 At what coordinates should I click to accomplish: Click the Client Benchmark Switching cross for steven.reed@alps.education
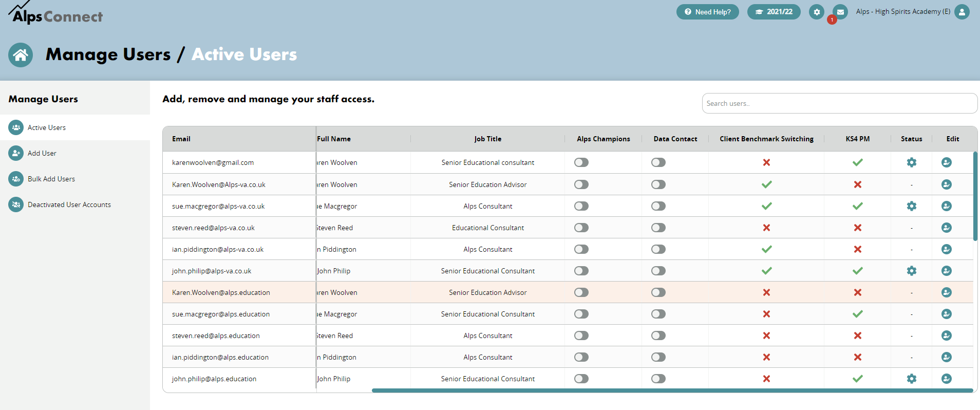pos(766,336)
